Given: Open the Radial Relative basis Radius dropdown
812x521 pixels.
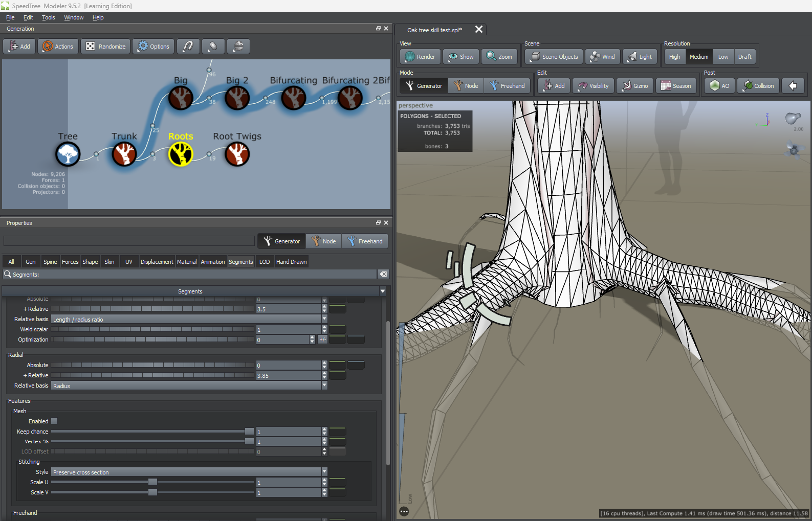Looking at the screenshot, I should click(x=189, y=386).
